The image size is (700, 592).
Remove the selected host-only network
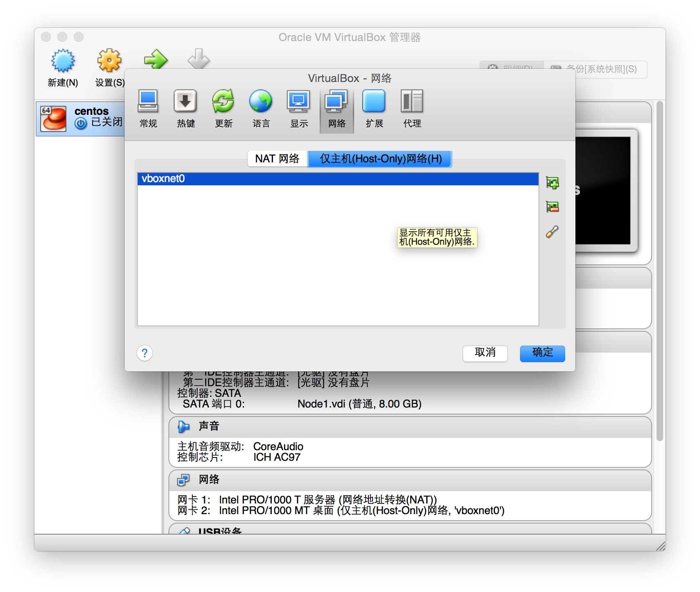tap(552, 207)
